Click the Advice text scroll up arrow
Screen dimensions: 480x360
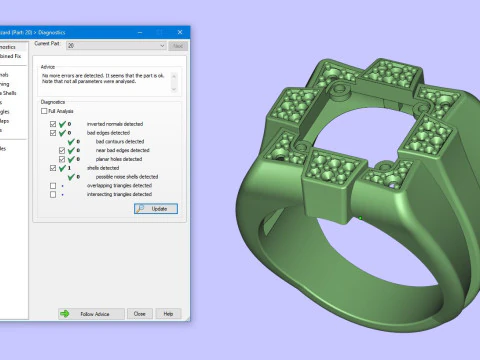[x=174, y=76]
